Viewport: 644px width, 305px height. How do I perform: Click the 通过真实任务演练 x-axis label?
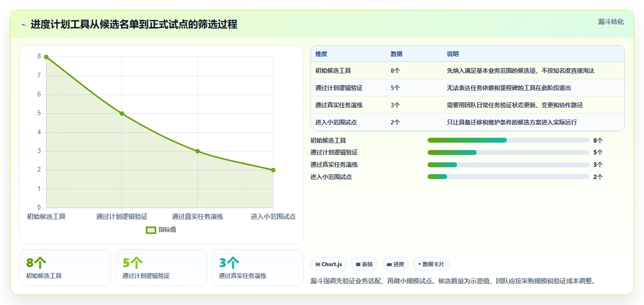pyautogui.click(x=198, y=216)
